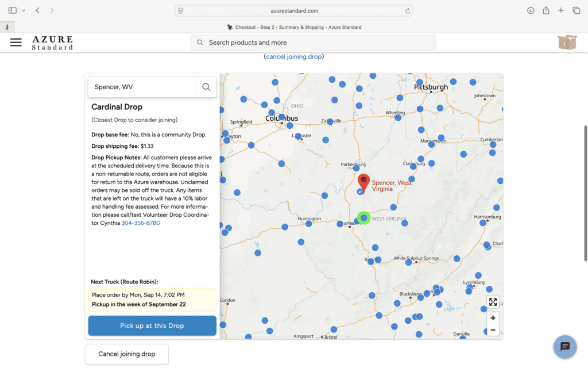Click the checked drop marker below the pin

click(361, 192)
